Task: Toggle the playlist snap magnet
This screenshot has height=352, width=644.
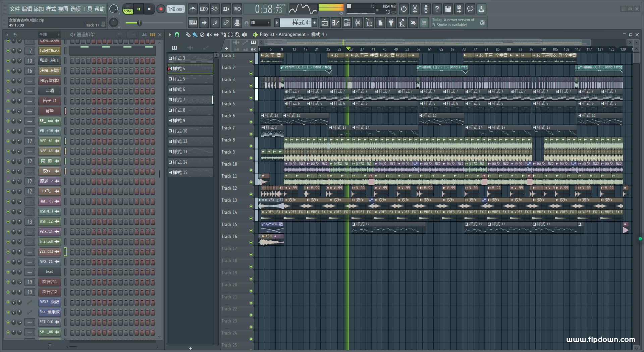Action: pos(177,35)
